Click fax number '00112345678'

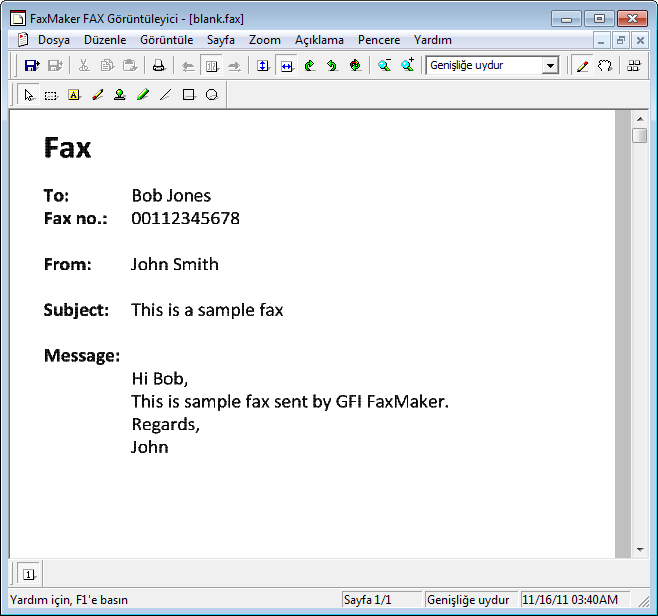(x=185, y=218)
